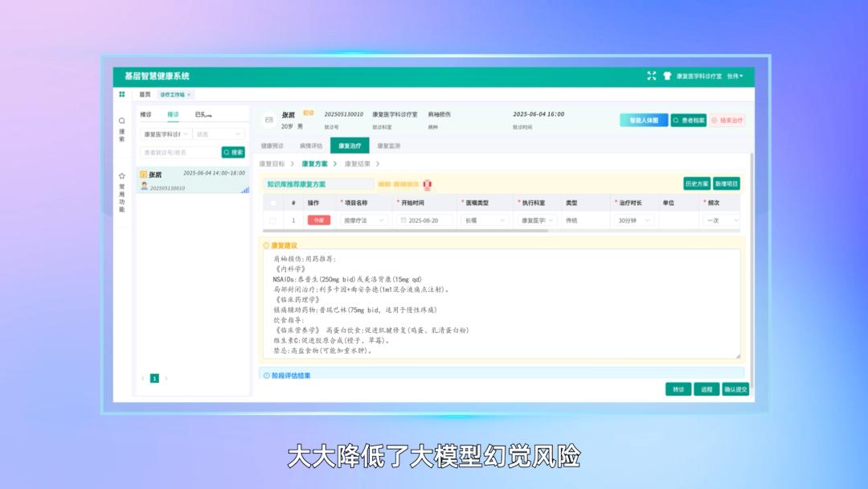Tick the select-all checkbox in table header
Viewport: 868px width, 489px height.
coord(272,203)
